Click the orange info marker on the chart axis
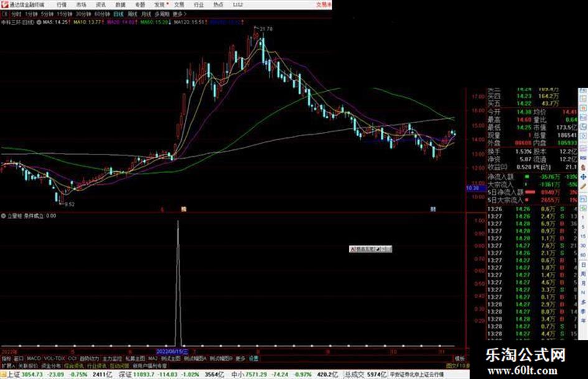The image size is (588, 379). click(184, 209)
